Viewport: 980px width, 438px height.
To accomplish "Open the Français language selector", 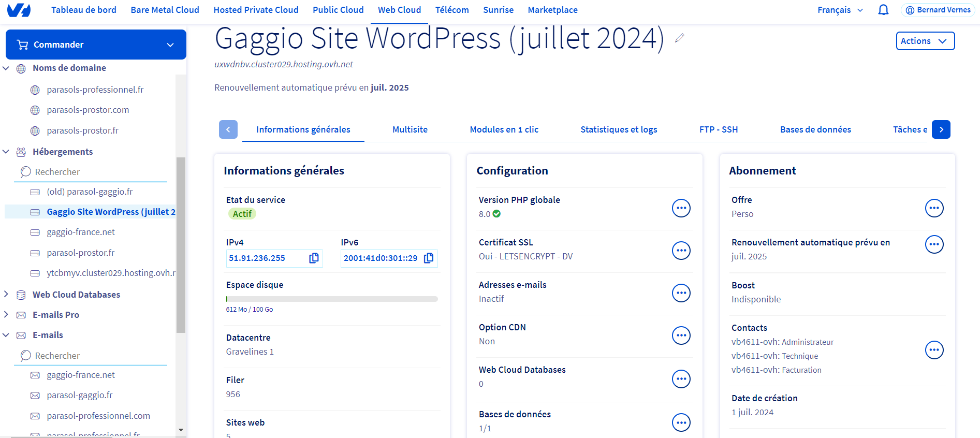I will click(x=840, y=10).
